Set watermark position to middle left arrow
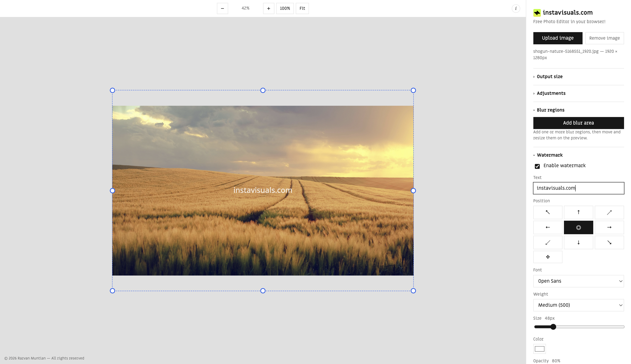 coord(548,227)
